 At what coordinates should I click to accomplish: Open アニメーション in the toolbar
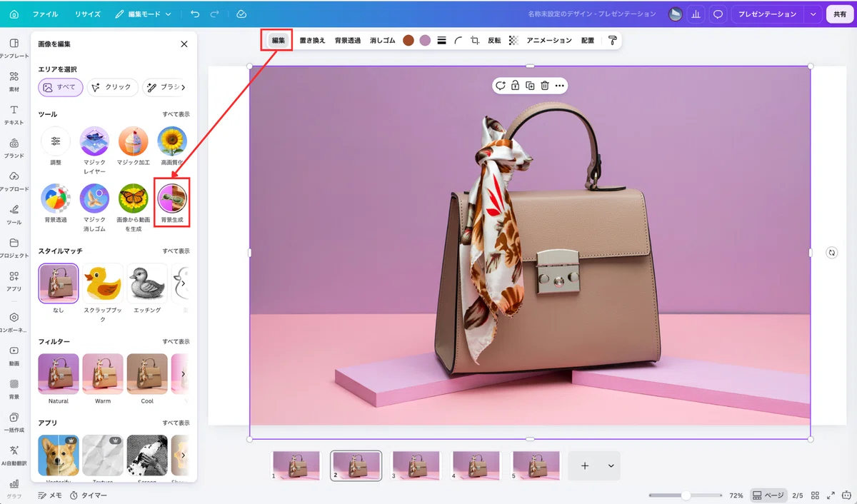tap(549, 41)
